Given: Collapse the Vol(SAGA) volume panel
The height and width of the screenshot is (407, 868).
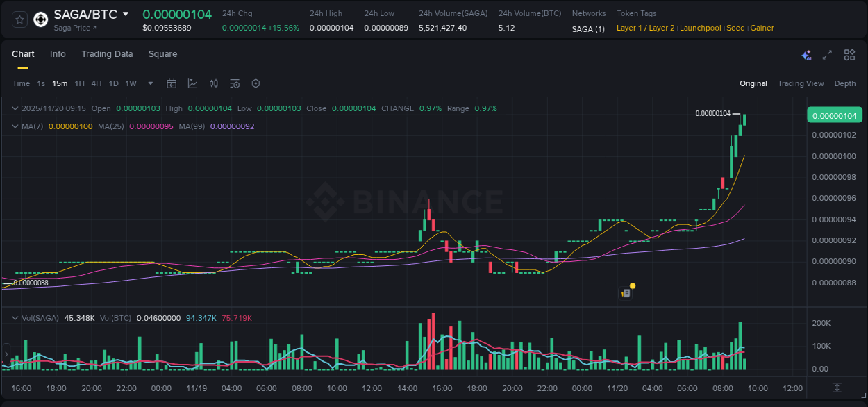Looking at the screenshot, I should (15, 317).
